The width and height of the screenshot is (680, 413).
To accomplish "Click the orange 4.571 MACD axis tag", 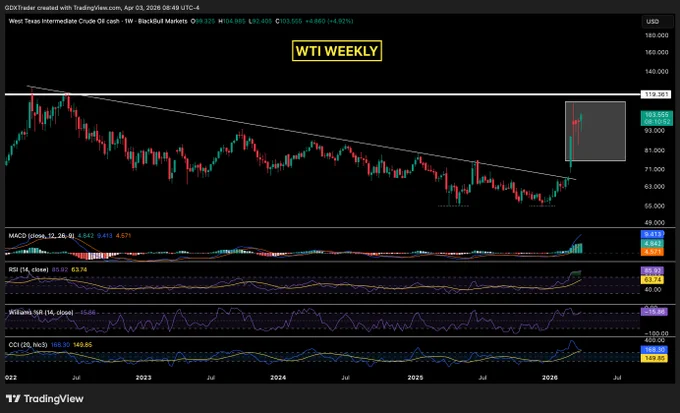I will pyautogui.click(x=652, y=252).
